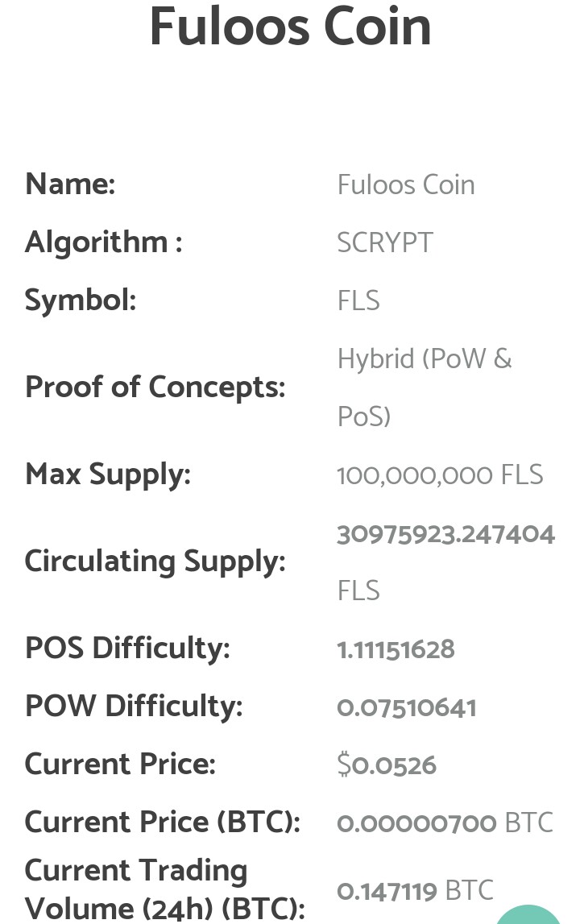Screen dimensions: 580x924
Task: Click the SCRYPT algorithm value
Action: 385,242
